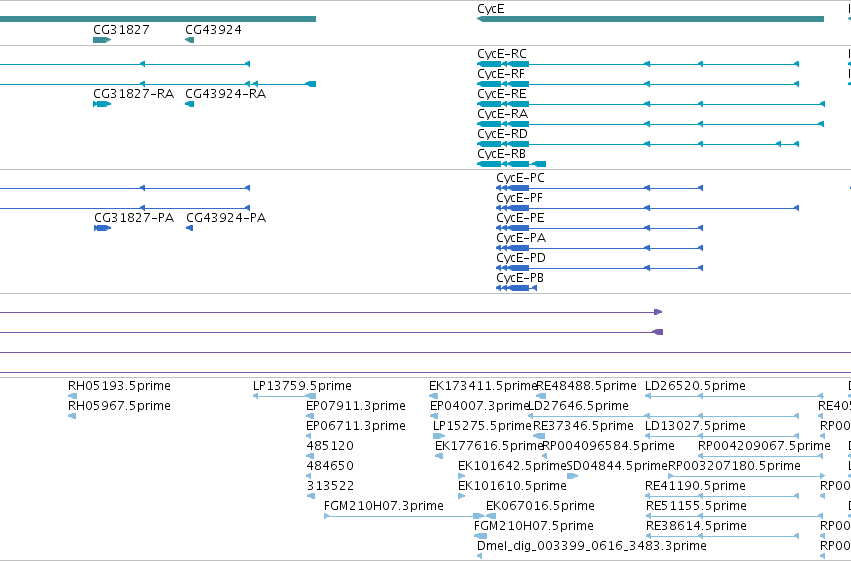
Task: Select protein CycE-PB label
Action: click(520, 278)
